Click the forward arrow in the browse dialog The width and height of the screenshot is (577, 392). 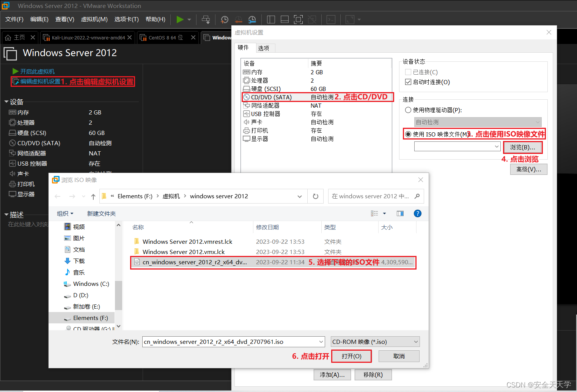[72, 196]
